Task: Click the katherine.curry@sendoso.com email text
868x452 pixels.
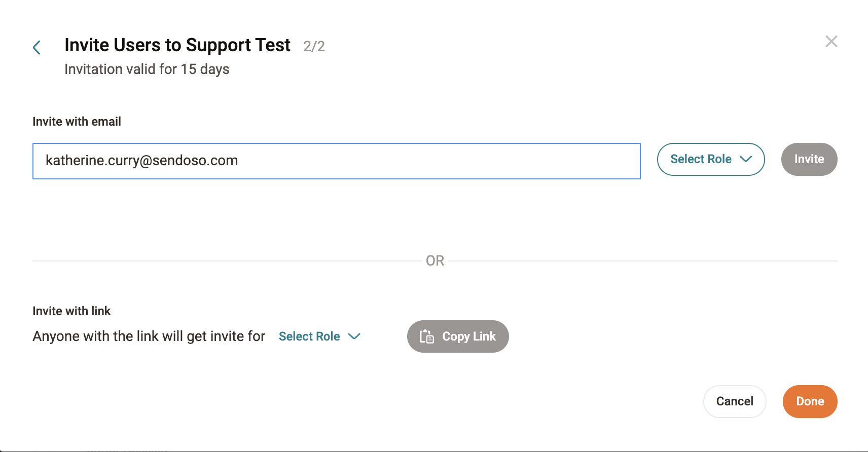Action: (x=141, y=161)
